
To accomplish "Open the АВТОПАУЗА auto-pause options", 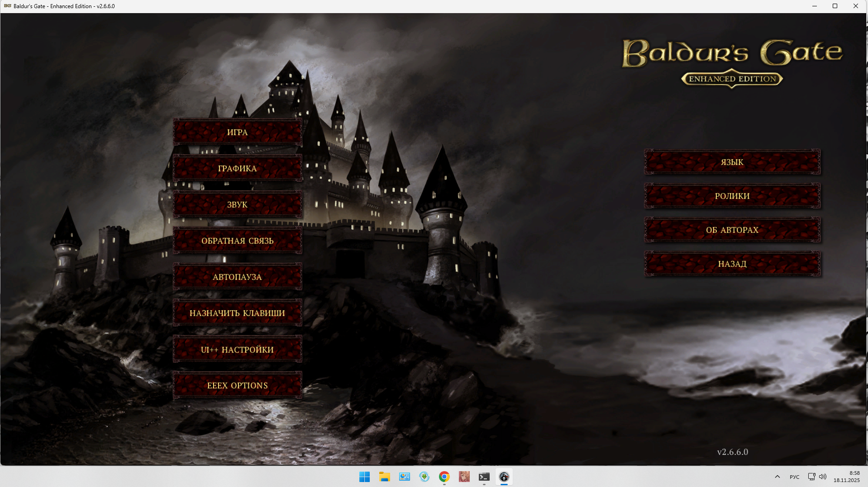I will 237,277.
